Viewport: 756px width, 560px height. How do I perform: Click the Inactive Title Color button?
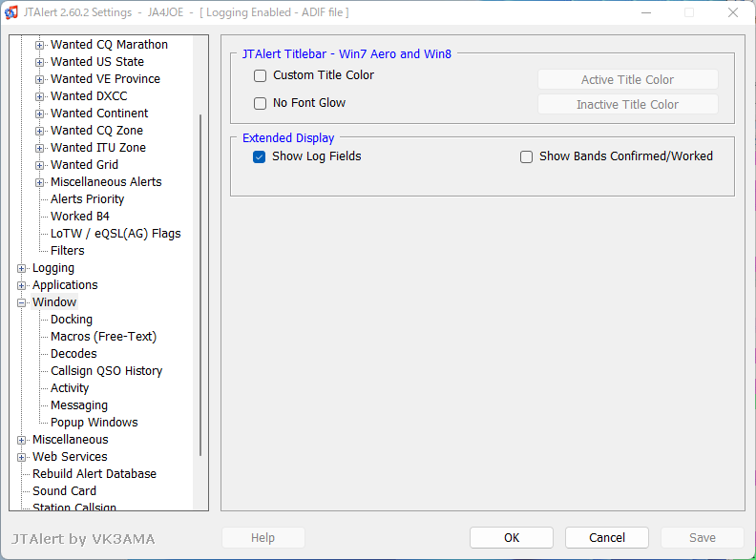(628, 105)
